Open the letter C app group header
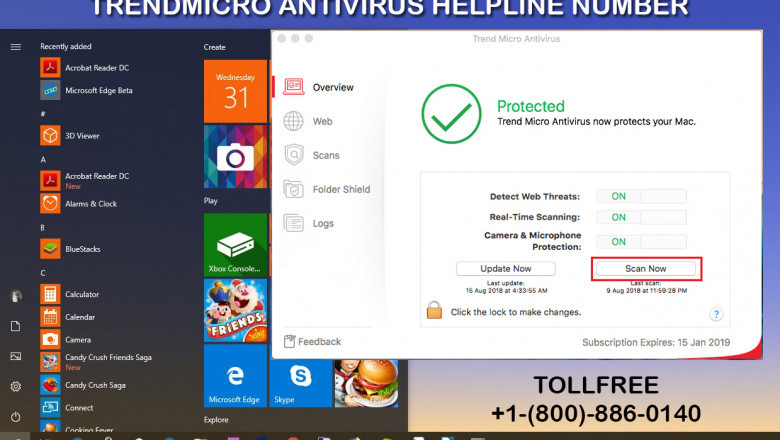This screenshot has width=780, height=440. point(43,273)
